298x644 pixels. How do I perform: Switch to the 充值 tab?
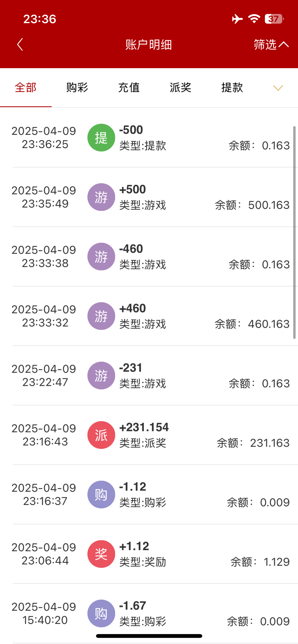coord(129,88)
